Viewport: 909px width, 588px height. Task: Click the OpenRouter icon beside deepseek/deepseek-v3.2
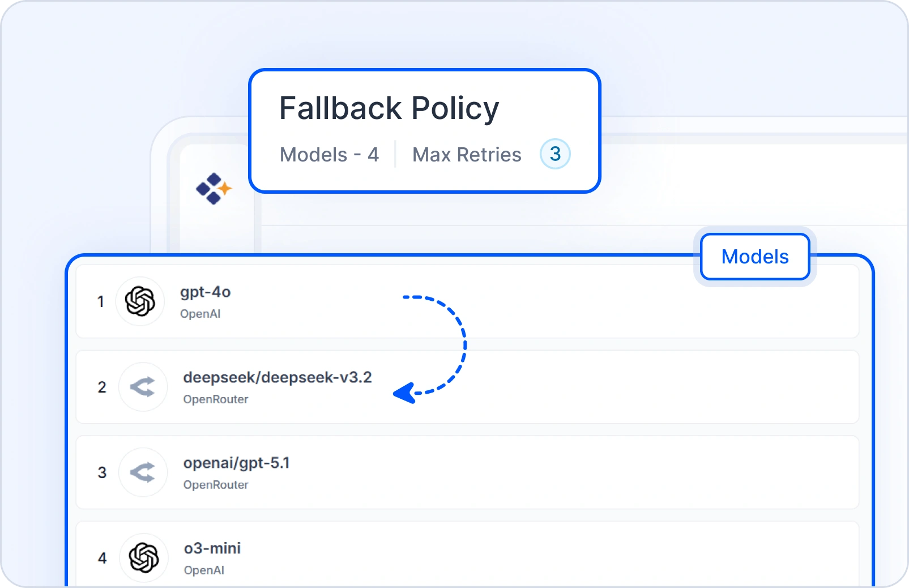tap(143, 387)
